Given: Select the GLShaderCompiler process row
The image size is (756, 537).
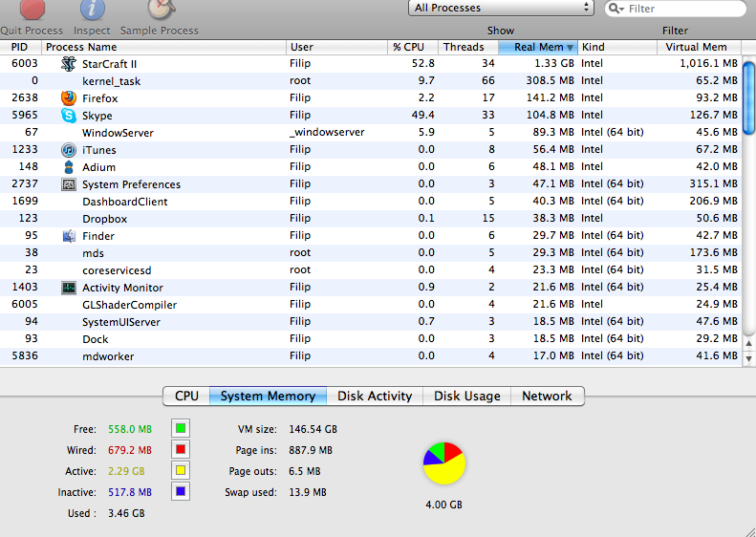Looking at the screenshot, I should coord(370,305).
